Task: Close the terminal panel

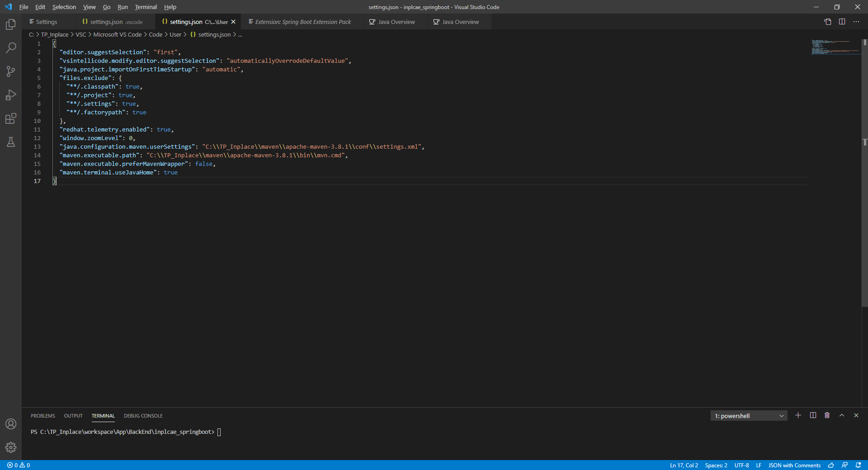Action: click(856, 415)
